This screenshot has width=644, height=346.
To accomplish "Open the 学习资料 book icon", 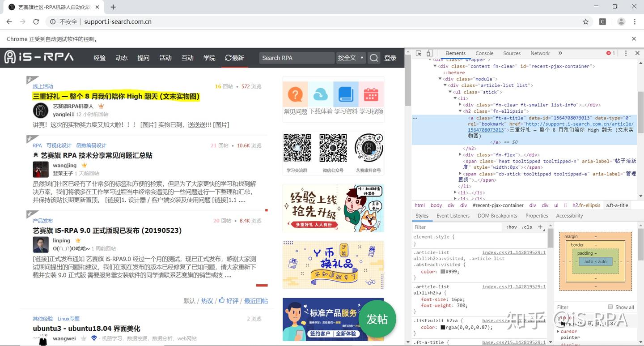I will [x=346, y=94].
